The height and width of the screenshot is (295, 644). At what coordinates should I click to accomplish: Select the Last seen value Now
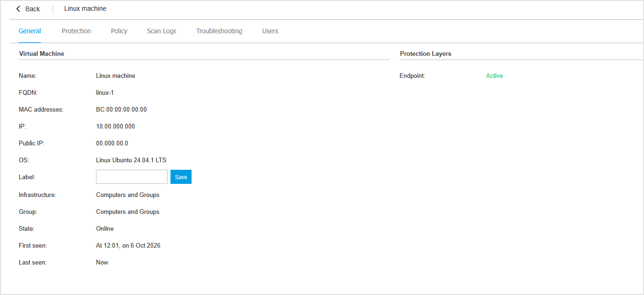click(x=102, y=262)
